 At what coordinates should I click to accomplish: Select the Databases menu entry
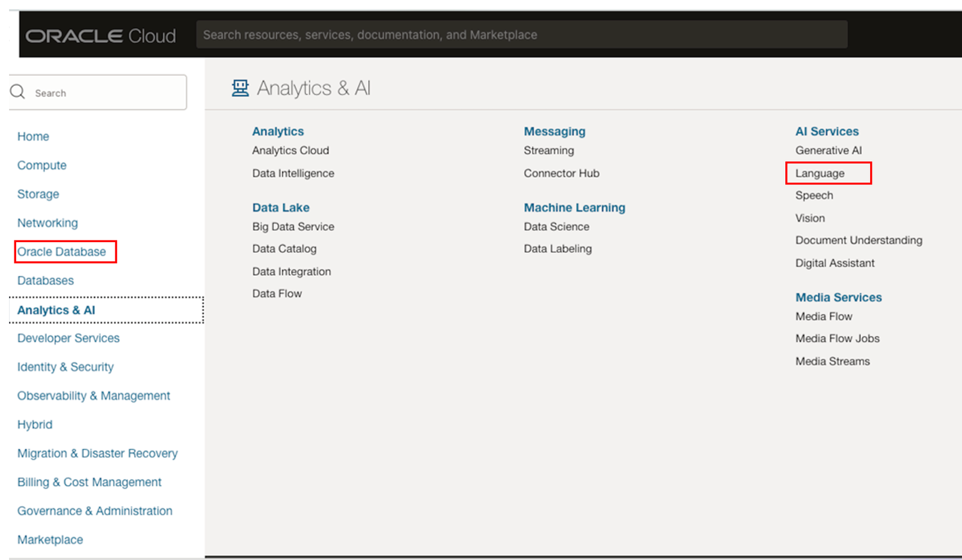pos(45,280)
